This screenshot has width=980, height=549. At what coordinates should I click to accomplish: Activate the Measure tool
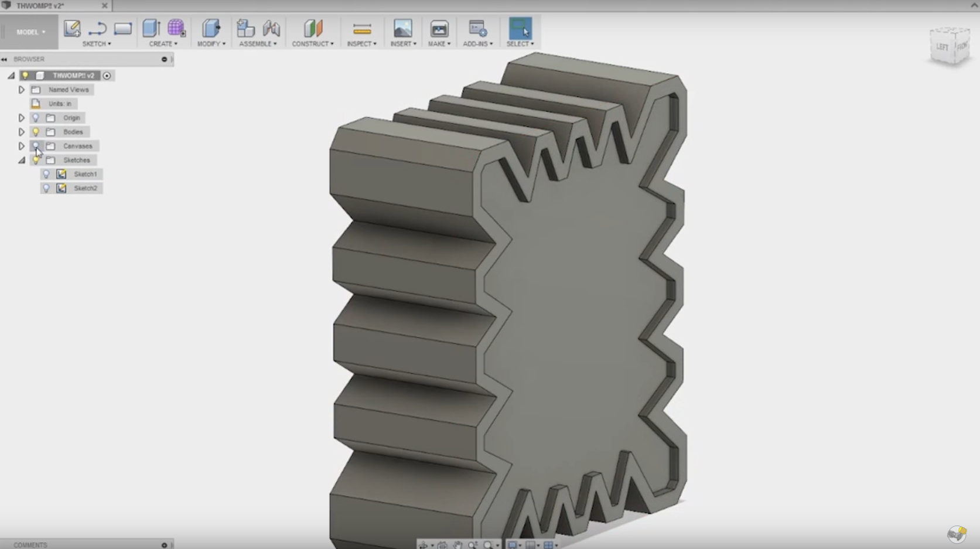362,29
